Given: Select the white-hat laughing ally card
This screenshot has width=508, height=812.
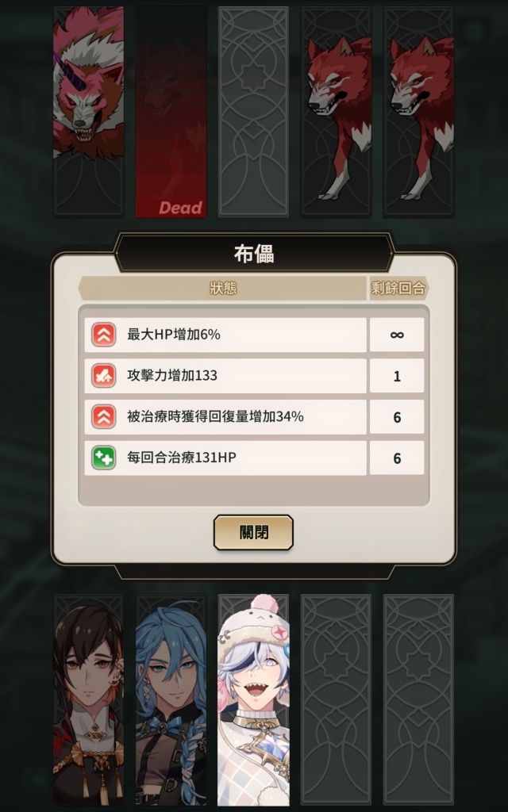Looking at the screenshot, I should 253,699.
